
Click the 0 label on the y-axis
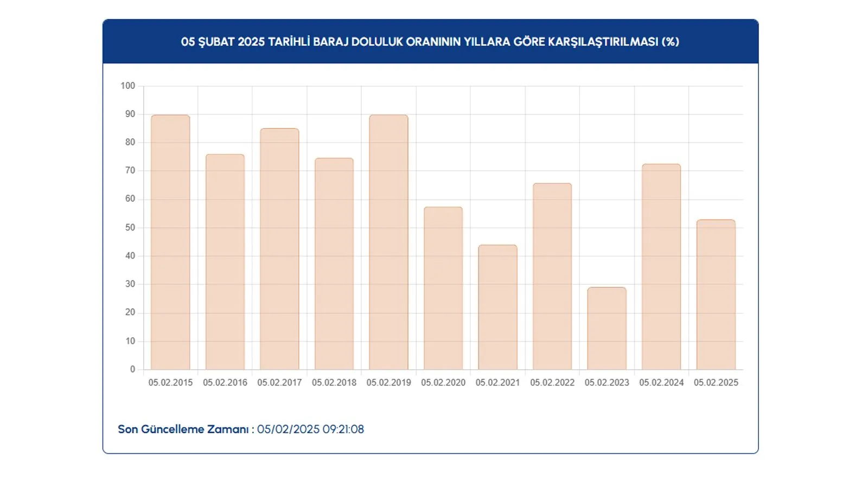[x=132, y=369]
